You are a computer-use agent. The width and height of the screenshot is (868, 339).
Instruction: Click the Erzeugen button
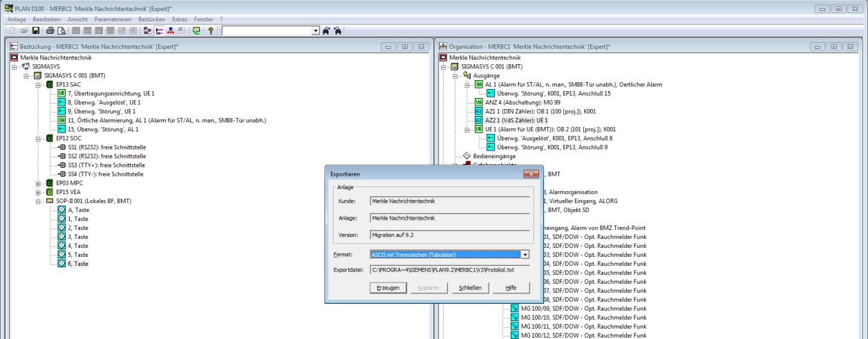click(388, 288)
